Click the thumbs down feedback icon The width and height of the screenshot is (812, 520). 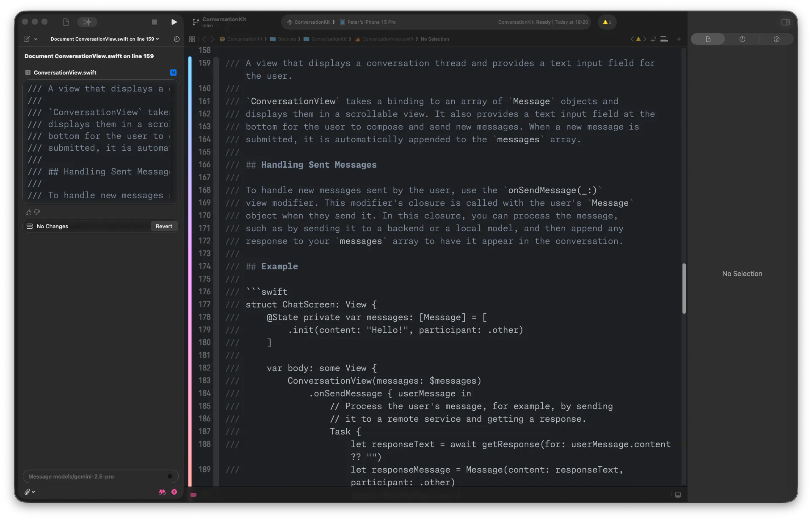pos(37,212)
